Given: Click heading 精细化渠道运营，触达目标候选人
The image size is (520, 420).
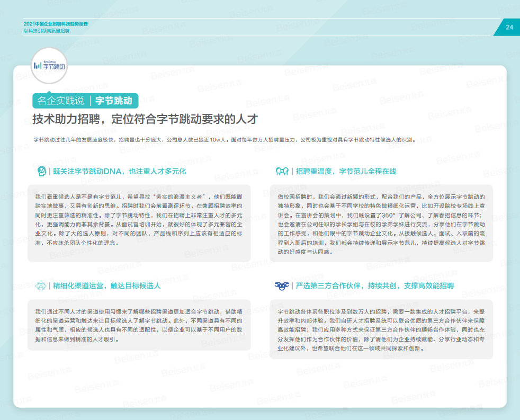Looking at the screenshot, I should tap(106, 285).
